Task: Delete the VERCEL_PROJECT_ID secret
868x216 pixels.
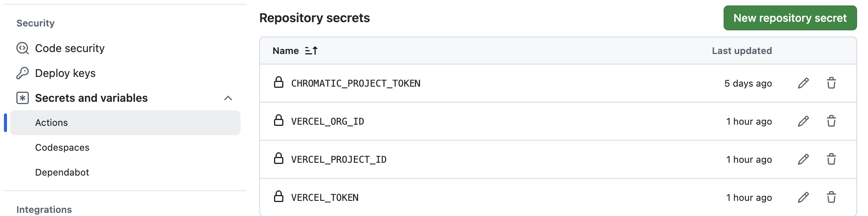Action: click(831, 159)
